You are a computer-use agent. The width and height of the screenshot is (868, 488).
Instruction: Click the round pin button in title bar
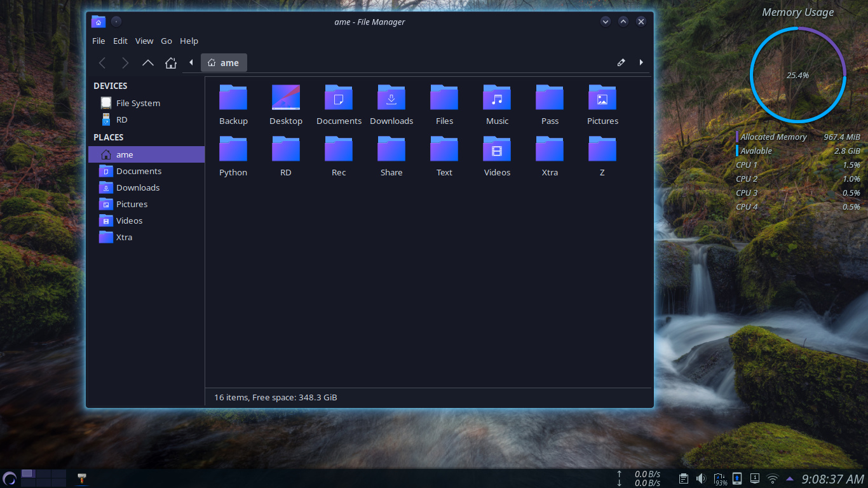116,22
